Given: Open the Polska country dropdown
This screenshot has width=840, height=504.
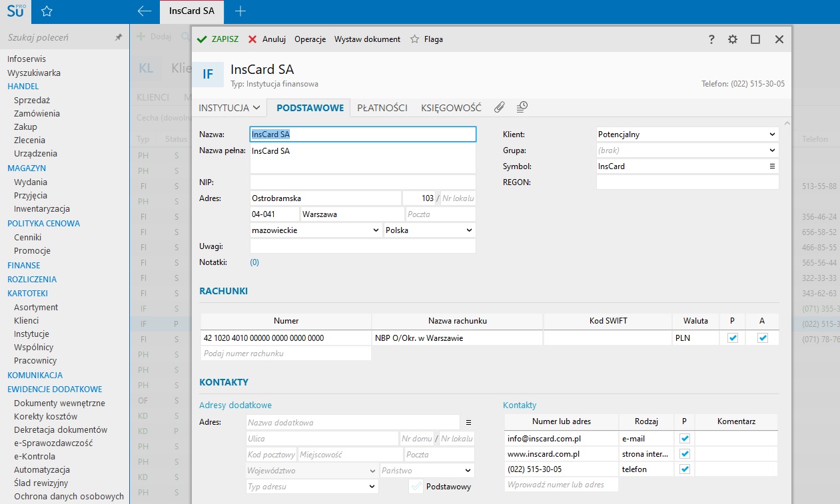Looking at the screenshot, I should 430,230.
